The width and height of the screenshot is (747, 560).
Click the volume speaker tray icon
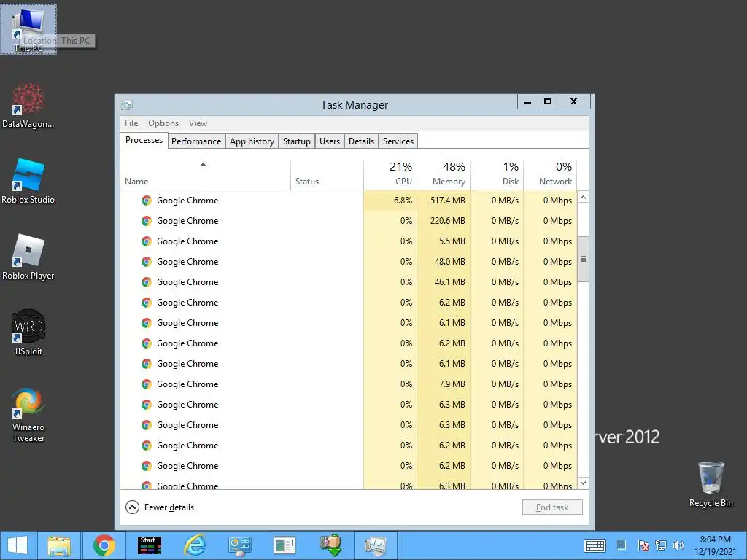[678, 545]
